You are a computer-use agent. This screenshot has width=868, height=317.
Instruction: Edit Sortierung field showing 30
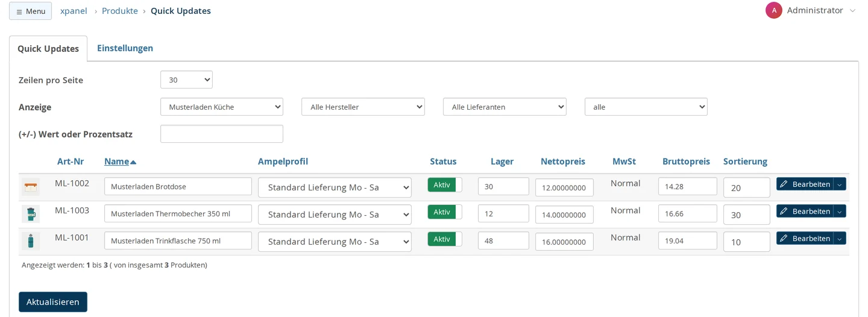click(x=747, y=215)
